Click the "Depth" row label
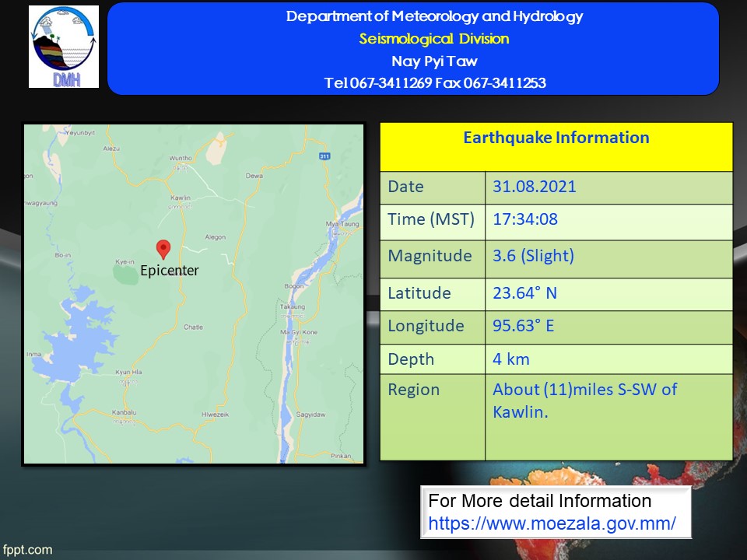Image resolution: width=747 pixels, height=560 pixels. click(x=411, y=359)
